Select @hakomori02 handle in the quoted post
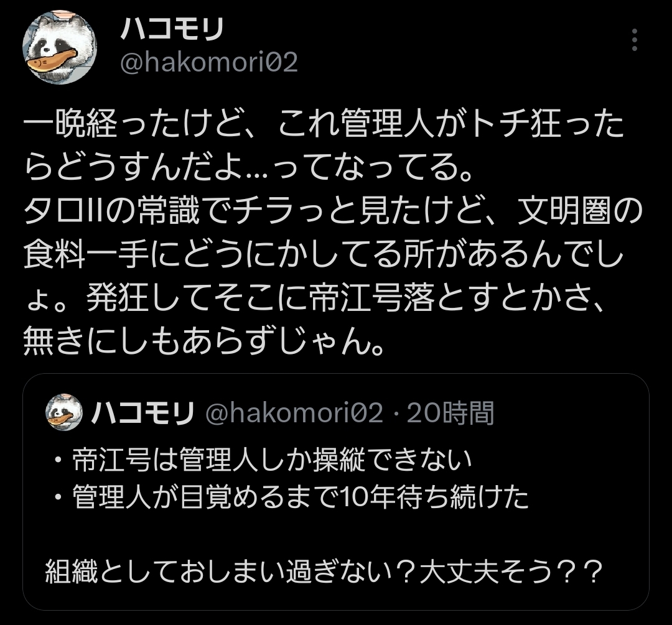672x625 pixels. coord(294,413)
